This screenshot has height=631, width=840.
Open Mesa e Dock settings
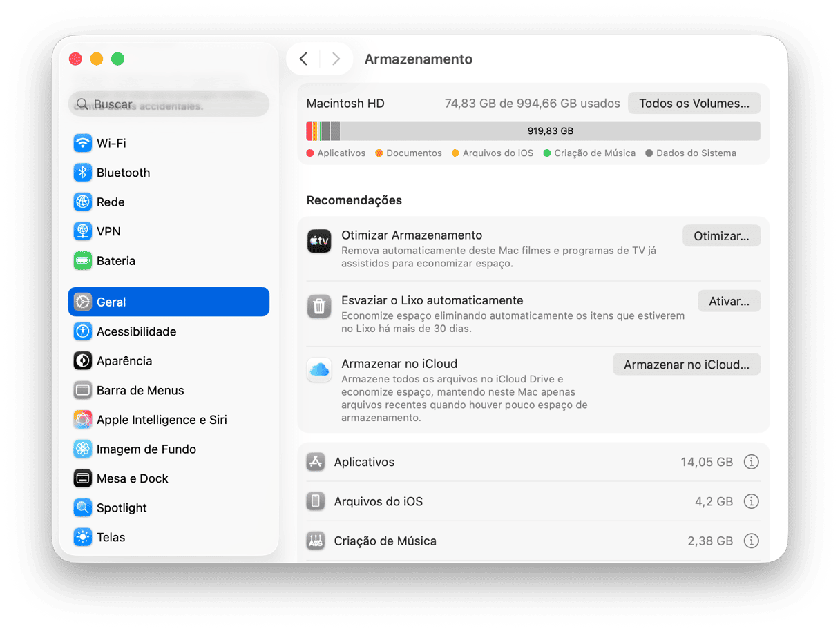132,478
